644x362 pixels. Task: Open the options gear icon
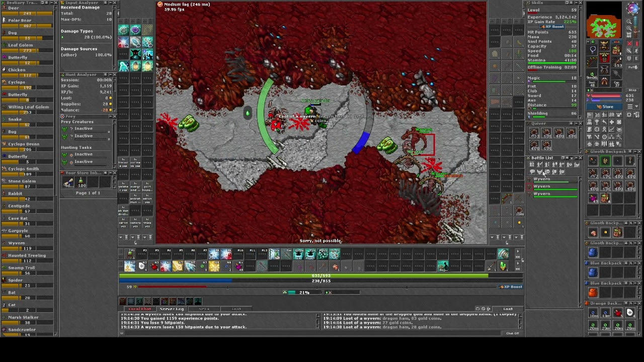[629, 115]
